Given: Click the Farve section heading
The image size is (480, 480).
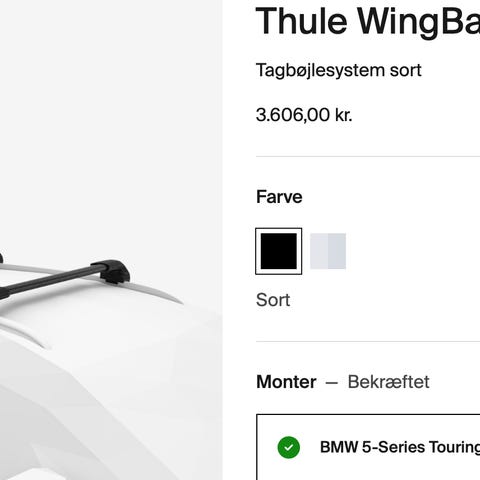Looking at the screenshot, I should coord(279,197).
